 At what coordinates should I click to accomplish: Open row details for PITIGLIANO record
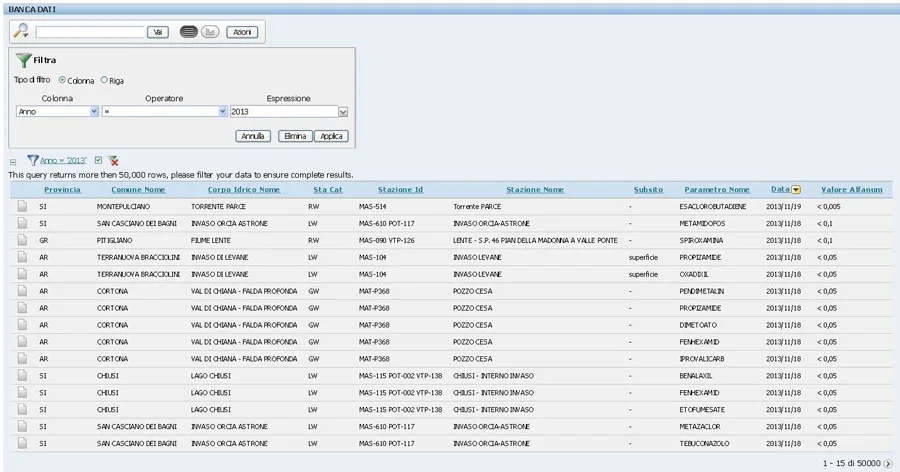(x=22, y=240)
